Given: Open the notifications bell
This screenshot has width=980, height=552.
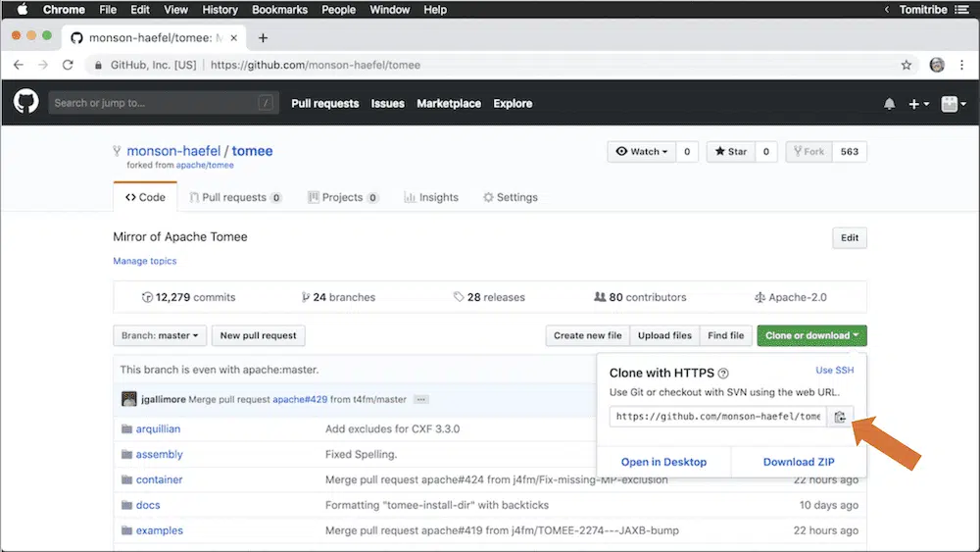Looking at the screenshot, I should pyautogui.click(x=890, y=104).
